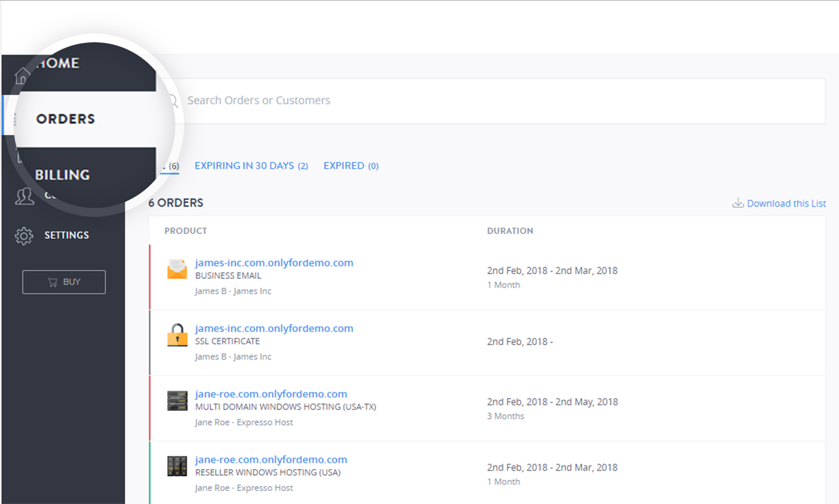The image size is (839, 504).
Task: Click the Home icon in the sidebar
Action: [23, 75]
